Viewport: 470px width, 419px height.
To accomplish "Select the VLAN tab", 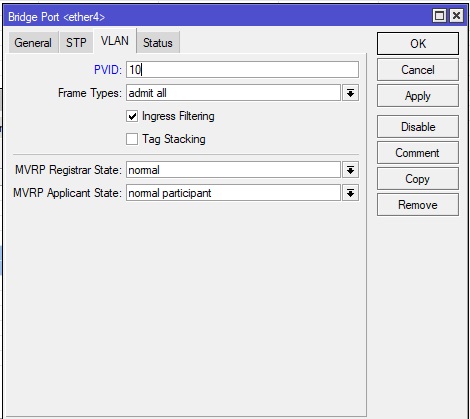I will 115,41.
